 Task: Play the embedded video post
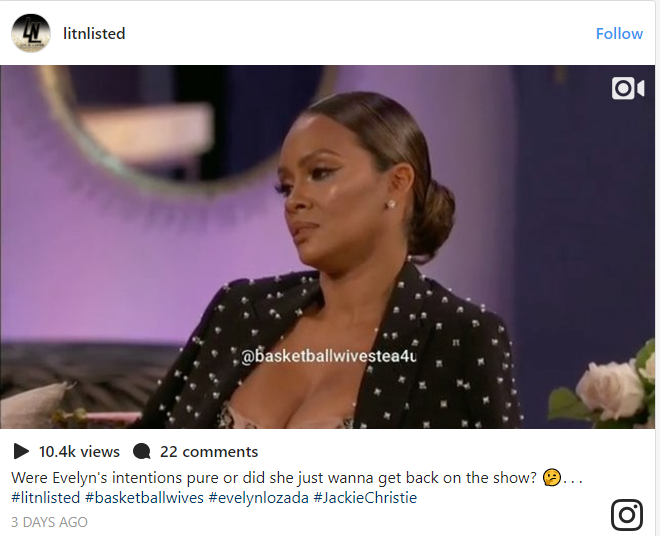click(x=327, y=247)
